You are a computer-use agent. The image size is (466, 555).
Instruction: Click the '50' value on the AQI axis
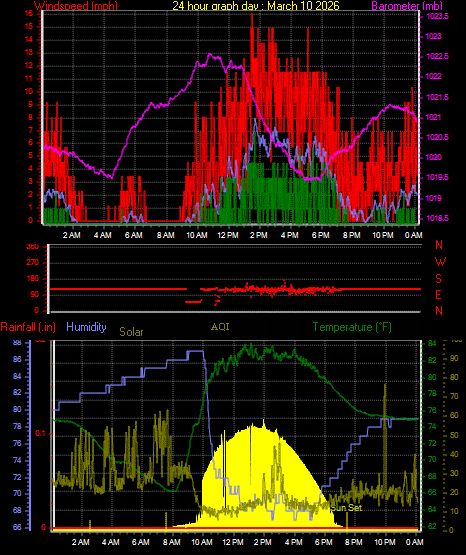(454, 435)
